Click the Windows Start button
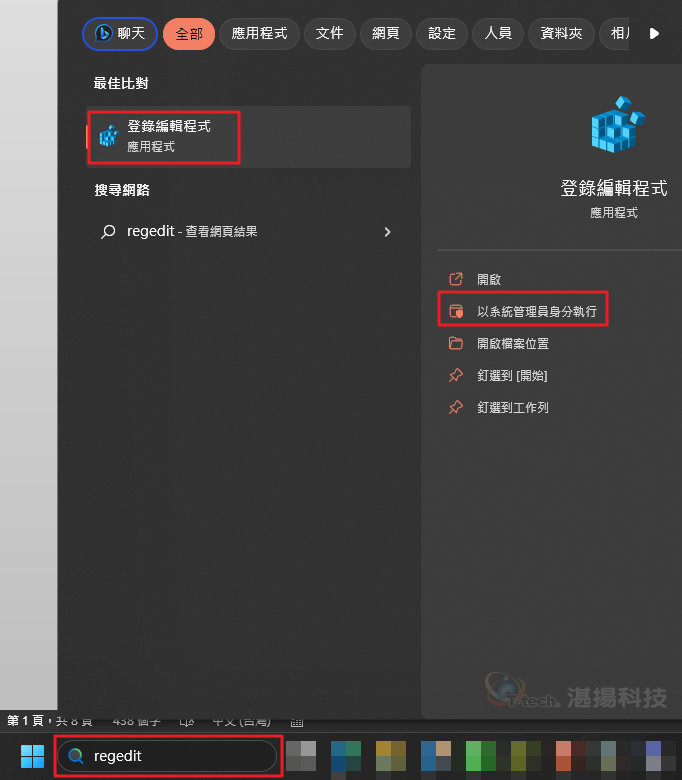Viewport: 682px width, 780px height. coord(32,756)
